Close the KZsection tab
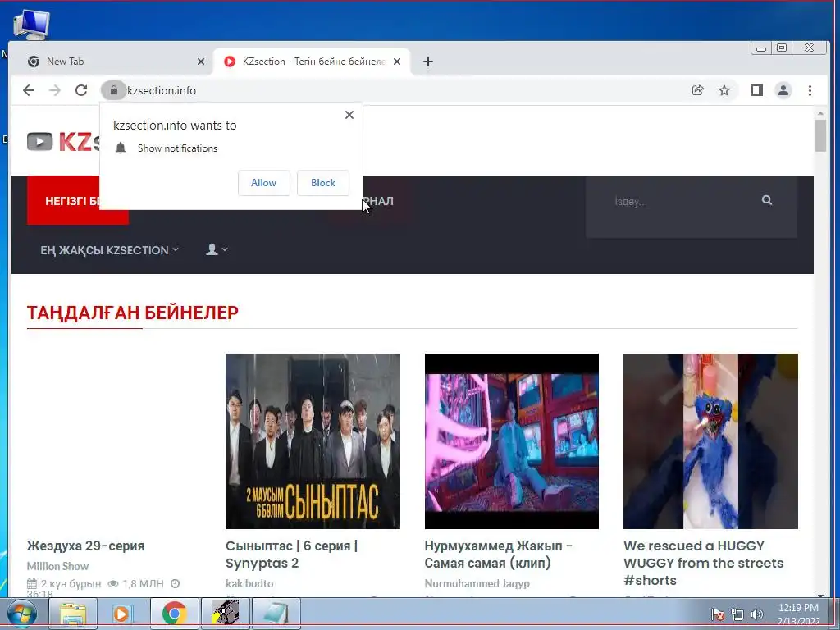This screenshot has height=630, width=840. (397, 62)
